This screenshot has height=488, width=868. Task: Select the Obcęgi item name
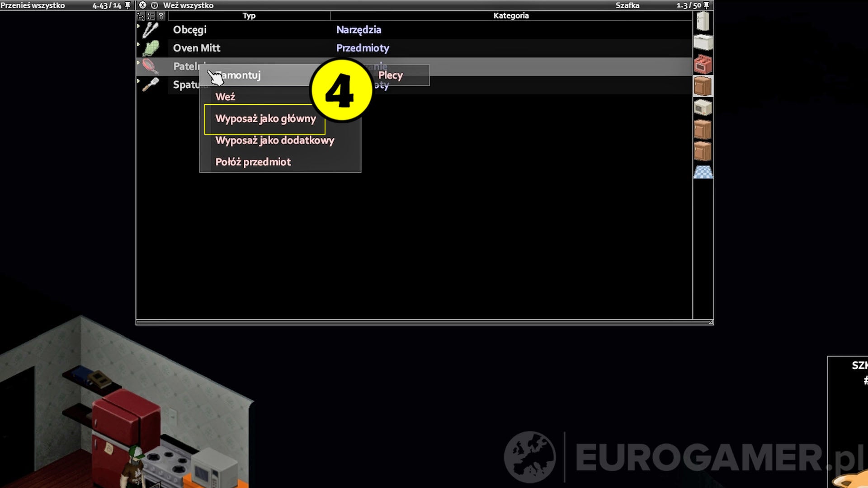tap(190, 30)
